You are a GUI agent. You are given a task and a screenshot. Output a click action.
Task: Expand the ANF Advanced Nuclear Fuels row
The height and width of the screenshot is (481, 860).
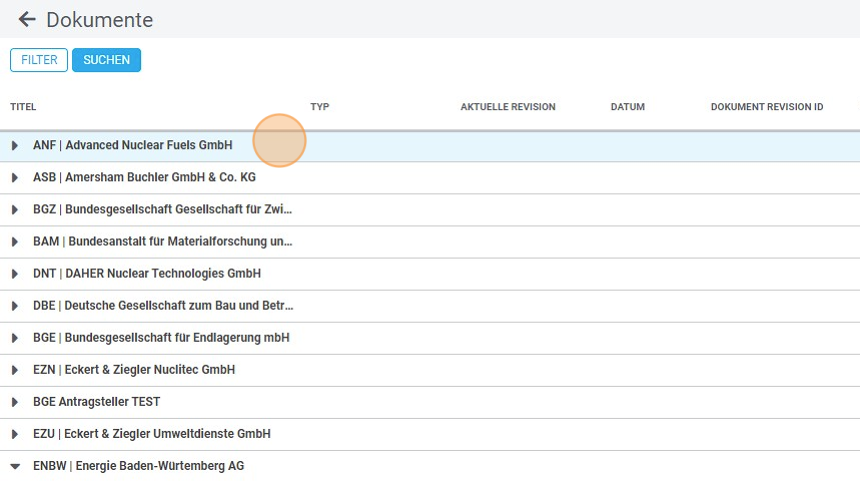(15, 145)
